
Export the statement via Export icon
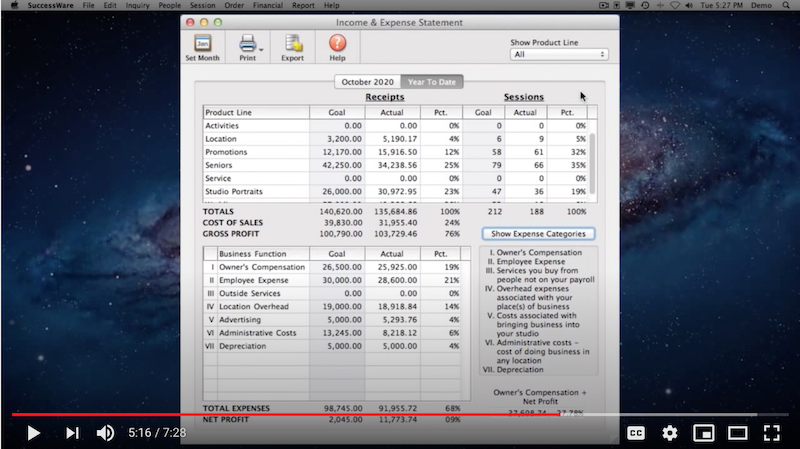pyautogui.click(x=292, y=47)
